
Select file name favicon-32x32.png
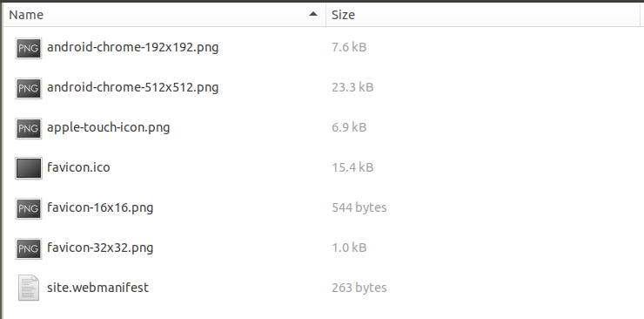[x=100, y=248]
